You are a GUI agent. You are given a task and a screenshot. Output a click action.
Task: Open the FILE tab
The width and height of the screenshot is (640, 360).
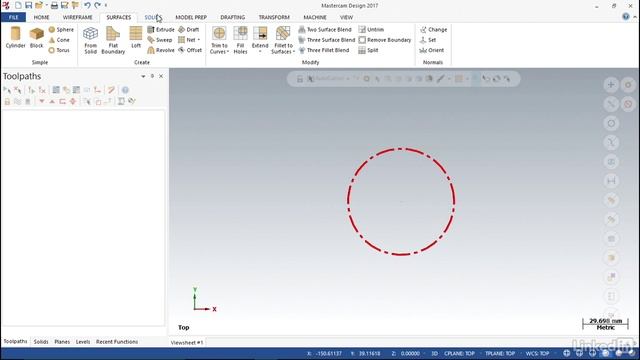click(x=13, y=17)
